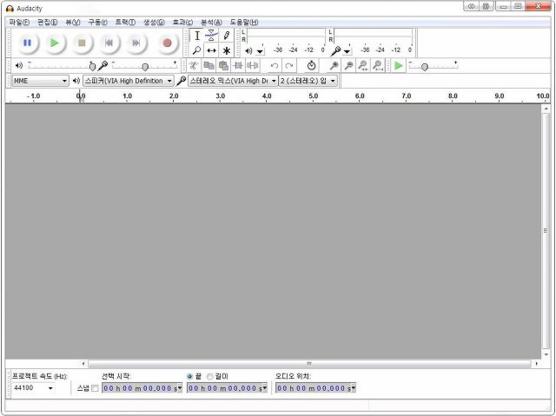Open the MME audio host dropdown
556x416 pixels.
pos(40,81)
